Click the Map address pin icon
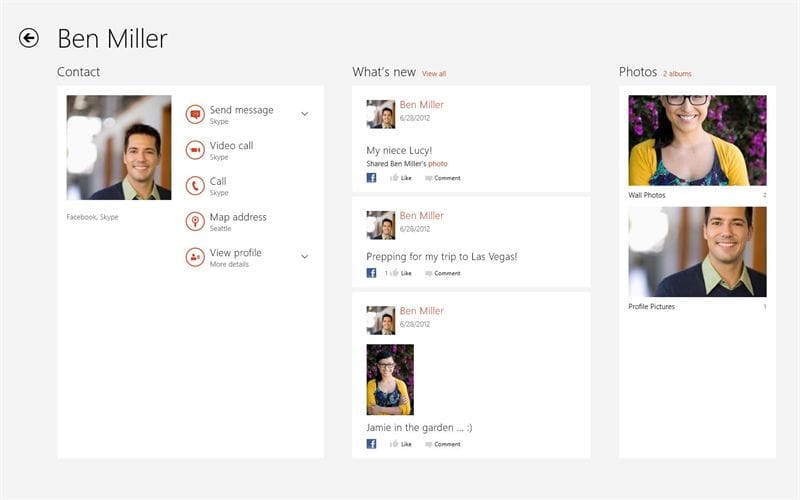This screenshot has width=800, height=500. [x=195, y=221]
